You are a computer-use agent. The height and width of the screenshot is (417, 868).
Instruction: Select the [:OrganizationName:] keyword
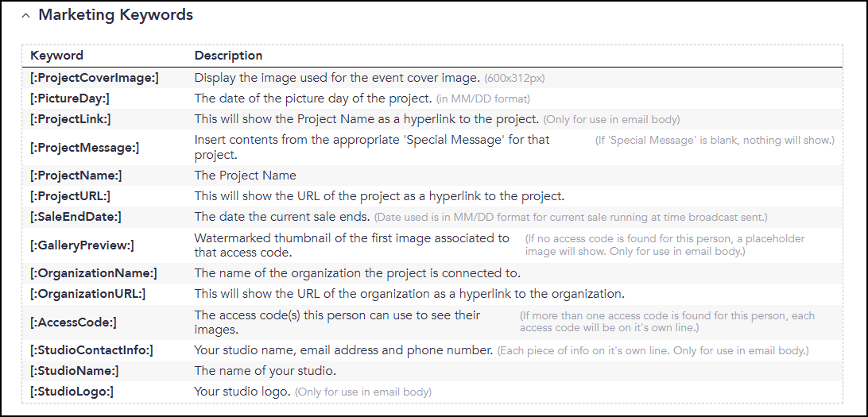pyautogui.click(x=94, y=273)
